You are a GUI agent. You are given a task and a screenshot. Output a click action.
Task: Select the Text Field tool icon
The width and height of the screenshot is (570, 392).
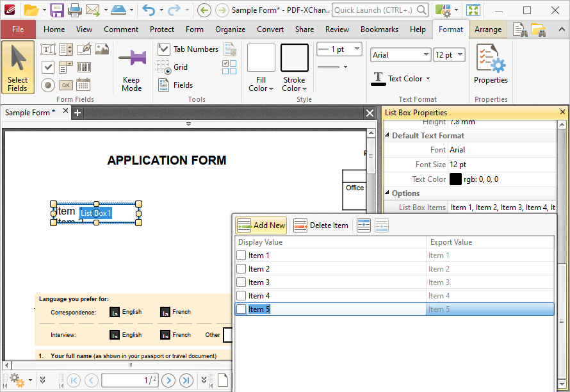coord(48,49)
